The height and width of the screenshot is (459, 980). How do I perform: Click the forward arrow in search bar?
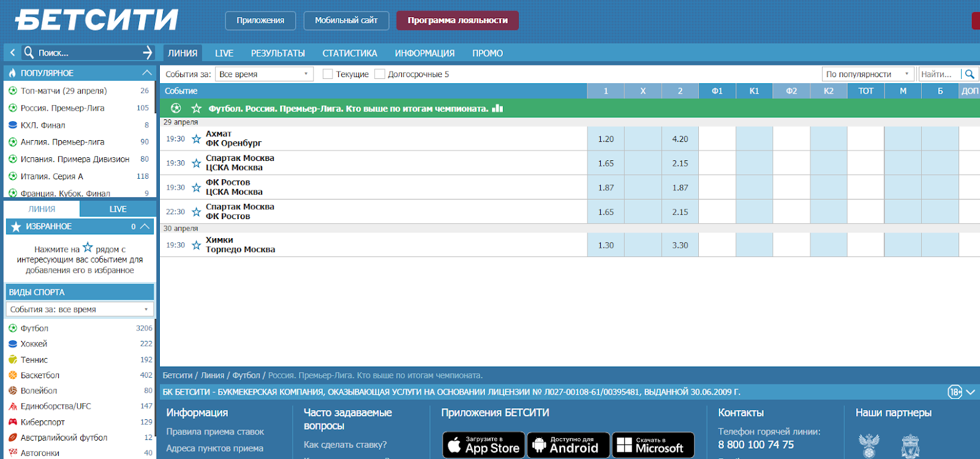(147, 53)
